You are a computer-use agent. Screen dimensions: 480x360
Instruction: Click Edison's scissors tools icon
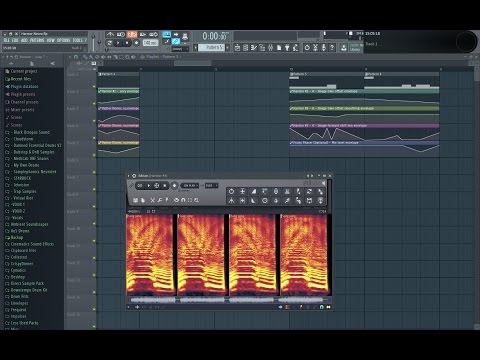pyautogui.click(x=152, y=200)
